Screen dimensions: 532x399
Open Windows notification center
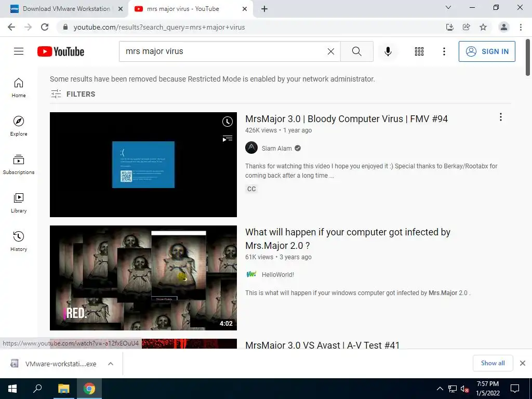pyautogui.click(x=515, y=389)
